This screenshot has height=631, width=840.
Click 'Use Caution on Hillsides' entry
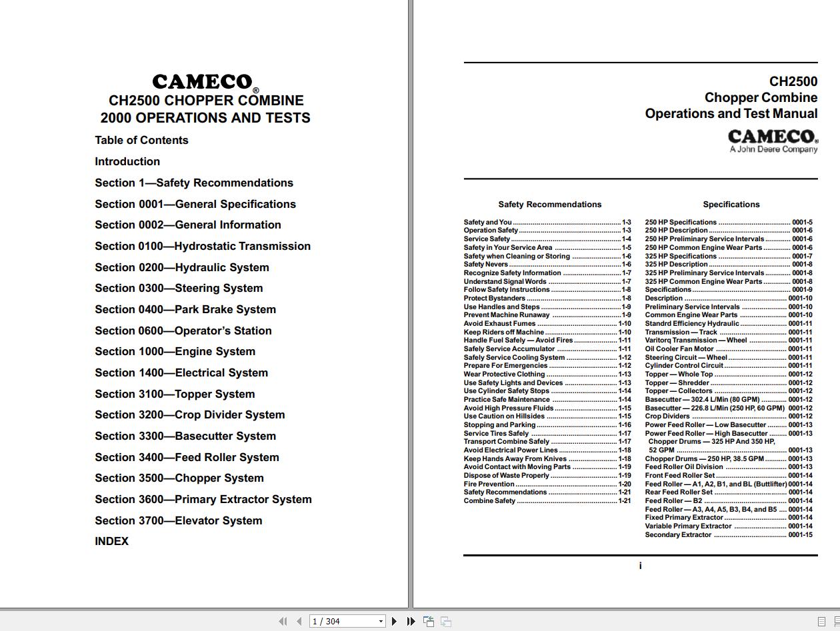point(547,416)
